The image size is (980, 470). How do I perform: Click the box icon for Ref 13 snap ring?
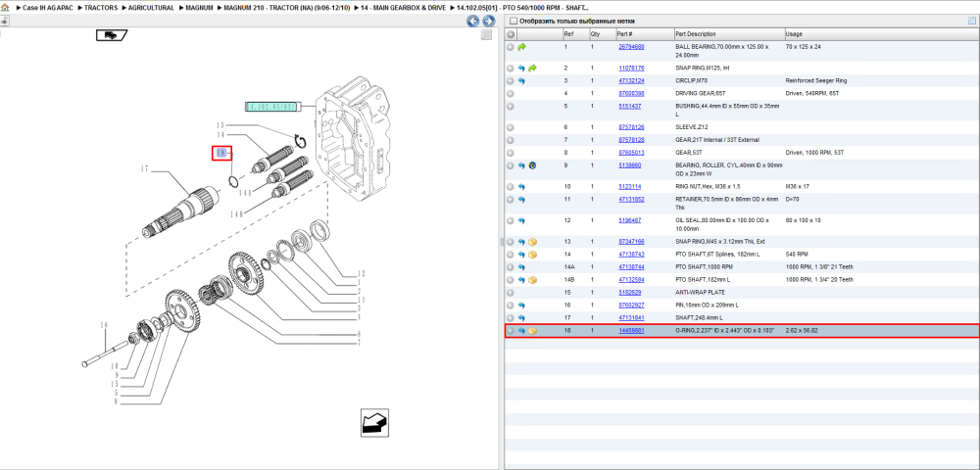tap(532, 242)
